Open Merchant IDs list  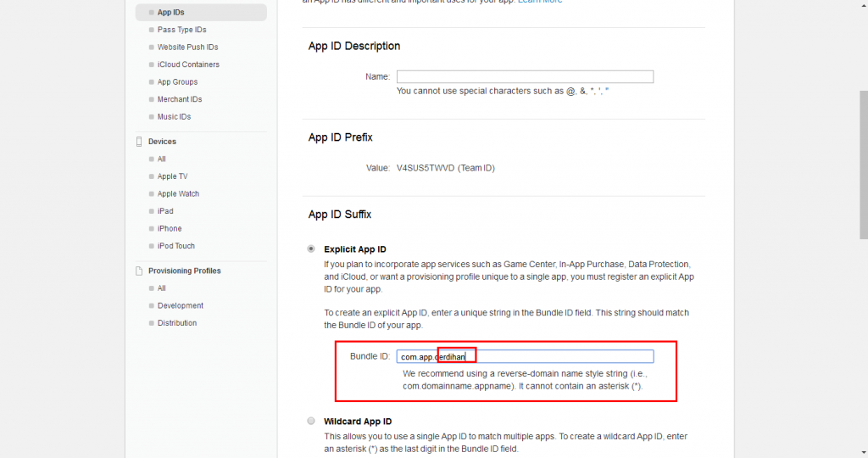pos(180,99)
